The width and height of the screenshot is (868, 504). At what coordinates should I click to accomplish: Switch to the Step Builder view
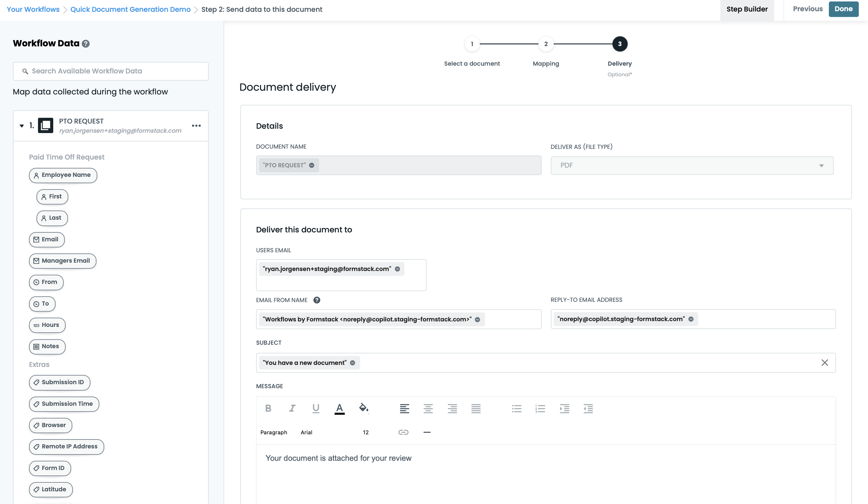click(x=747, y=9)
